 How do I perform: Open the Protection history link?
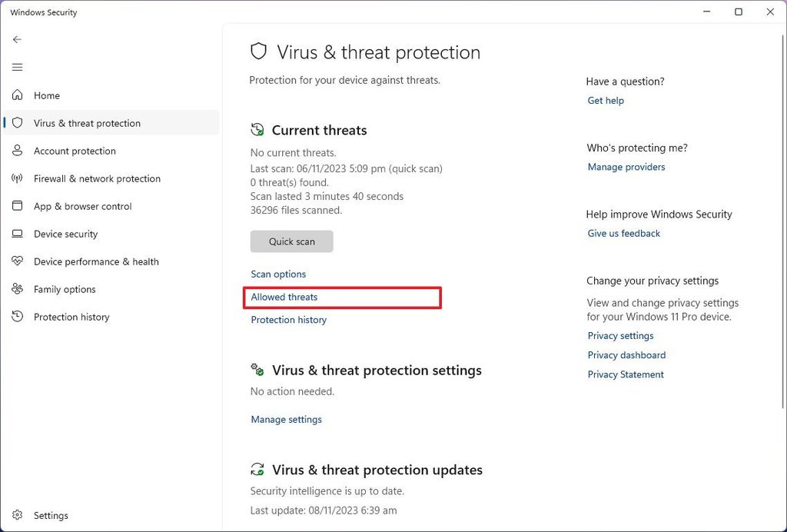pos(288,320)
